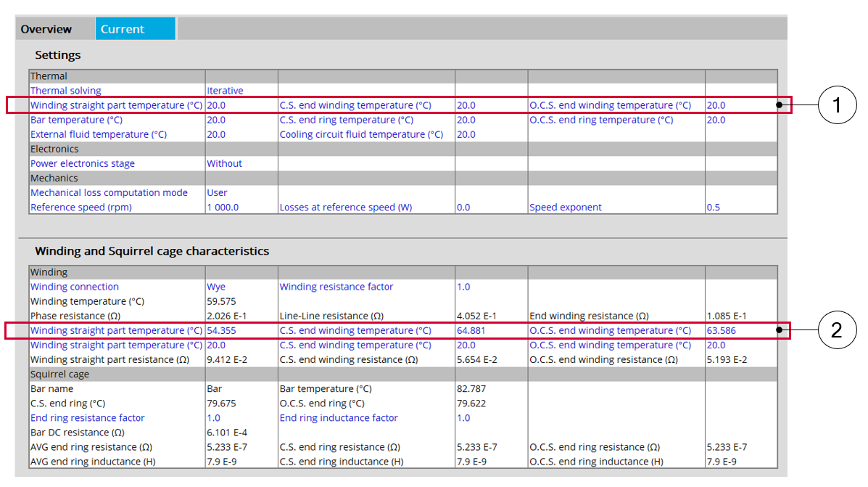Open the External fluid temperature setting
868x487 pixels.
99,134
